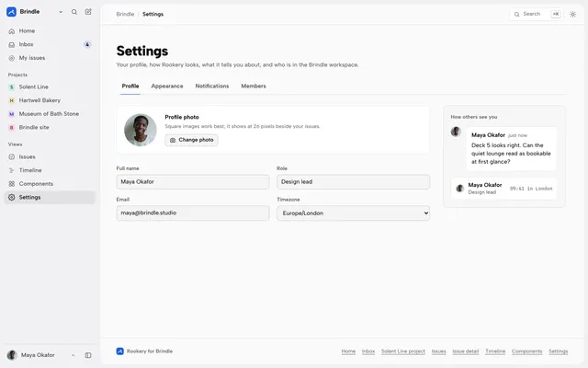Click the Search keyboard shortcut badge
Viewport: 588px width, 368px height.
[x=556, y=15]
